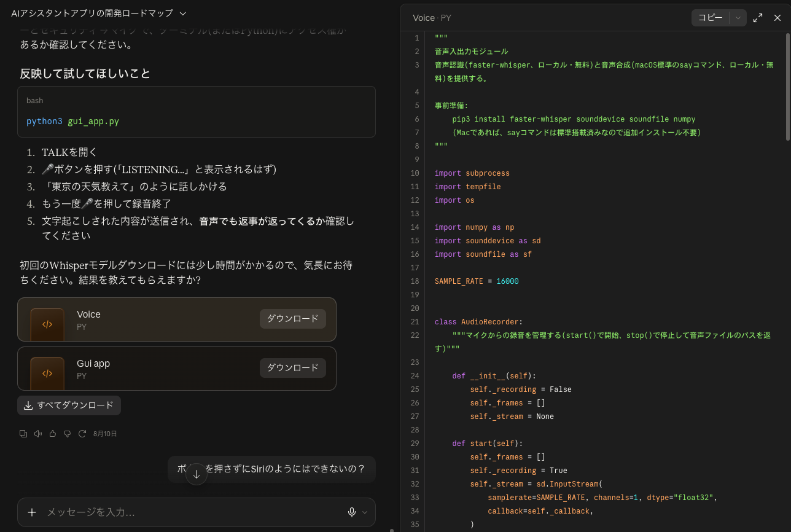Click the retry response icon

(82, 434)
